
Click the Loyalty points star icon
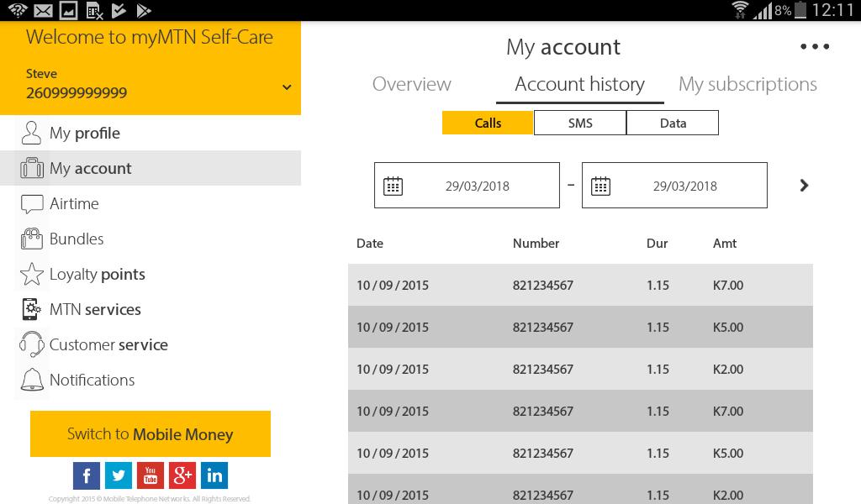[x=31, y=274]
